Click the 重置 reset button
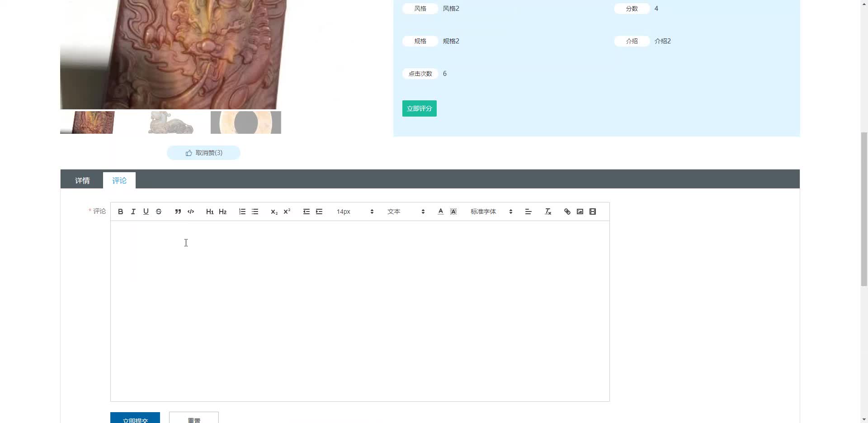 [193, 418]
